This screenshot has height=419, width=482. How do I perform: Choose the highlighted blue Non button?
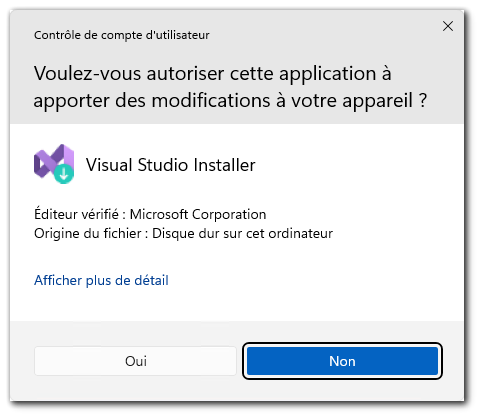tap(342, 361)
